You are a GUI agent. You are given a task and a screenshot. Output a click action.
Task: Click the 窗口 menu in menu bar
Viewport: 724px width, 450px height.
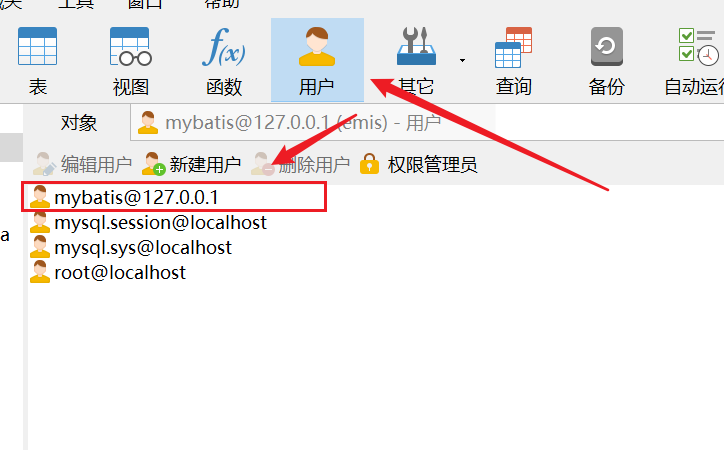[145, 4]
